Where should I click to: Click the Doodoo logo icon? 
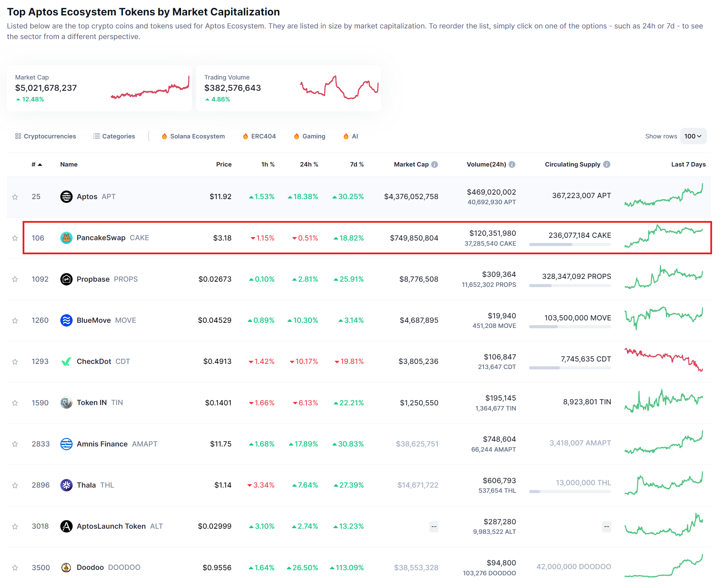66,567
